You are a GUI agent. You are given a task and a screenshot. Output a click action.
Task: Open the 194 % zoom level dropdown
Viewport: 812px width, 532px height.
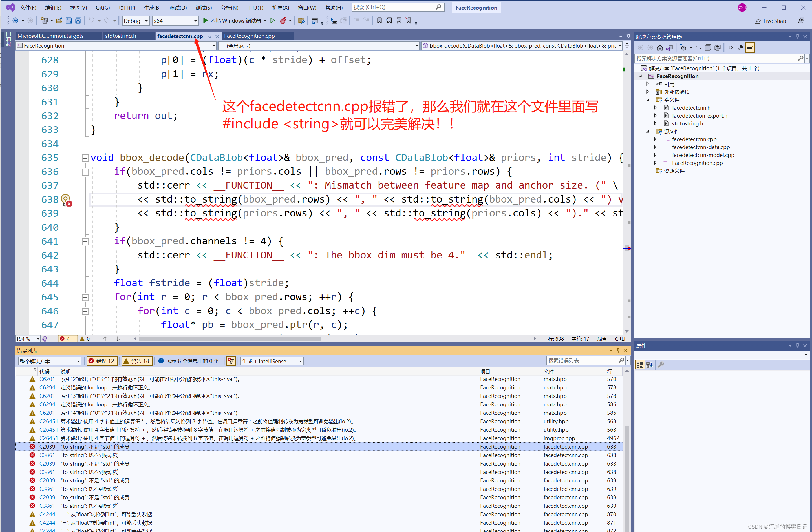click(x=28, y=339)
